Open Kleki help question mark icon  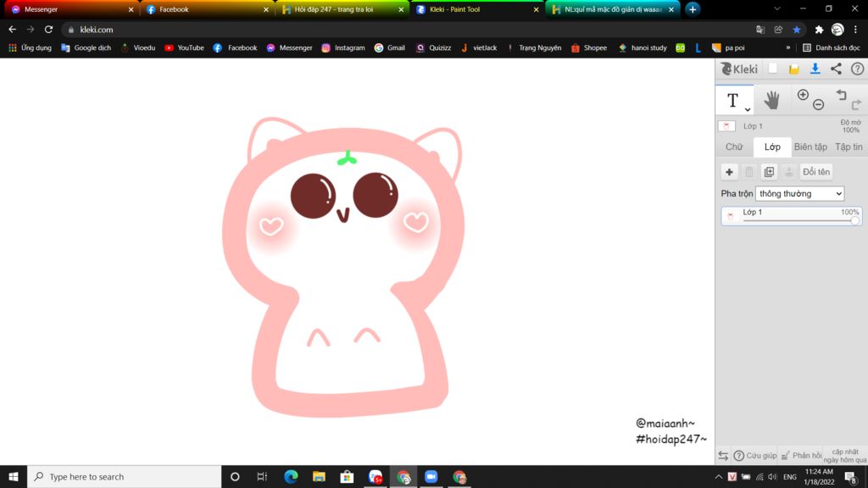click(857, 69)
